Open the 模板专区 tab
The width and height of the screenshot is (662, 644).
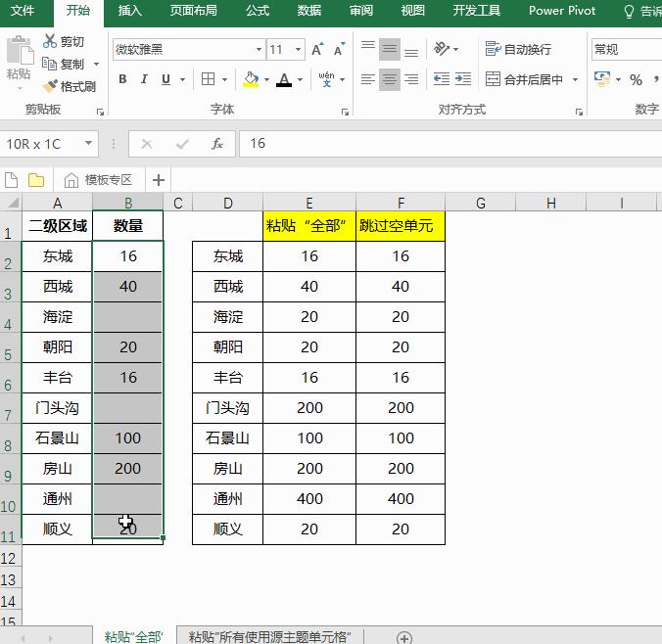(x=99, y=180)
